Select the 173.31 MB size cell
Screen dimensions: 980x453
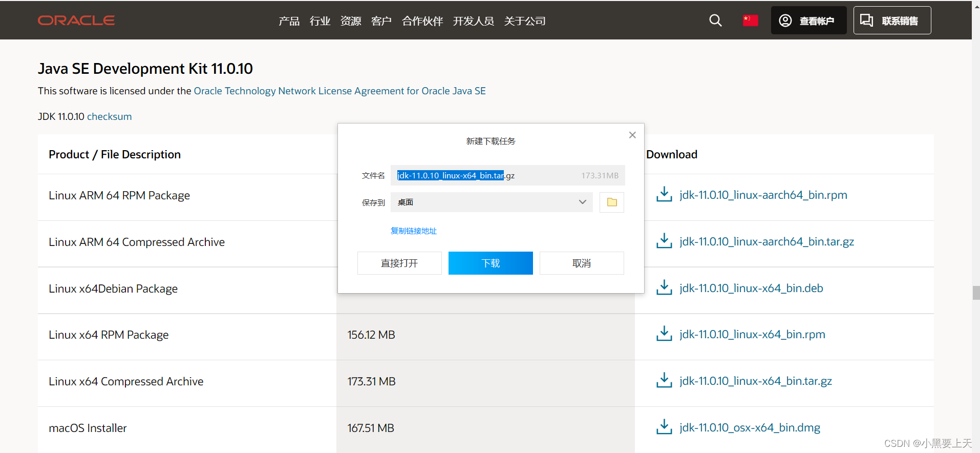371,381
